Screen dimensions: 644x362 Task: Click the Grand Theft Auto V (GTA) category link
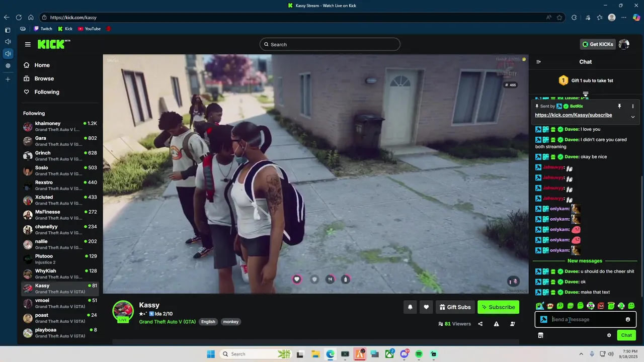[x=168, y=322]
